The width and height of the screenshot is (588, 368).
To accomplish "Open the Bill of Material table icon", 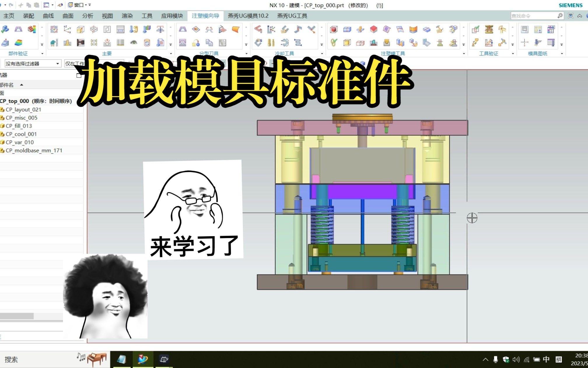I will [x=120, y=43].
